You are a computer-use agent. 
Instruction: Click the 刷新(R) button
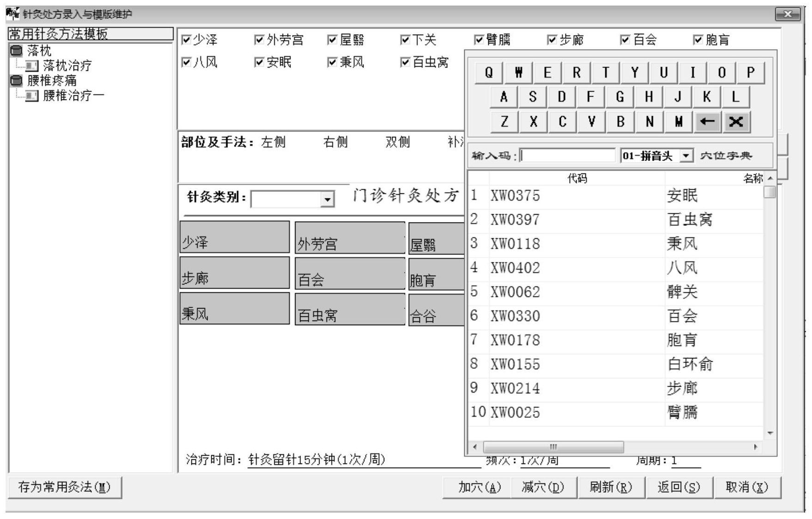(x=611, y=487)
